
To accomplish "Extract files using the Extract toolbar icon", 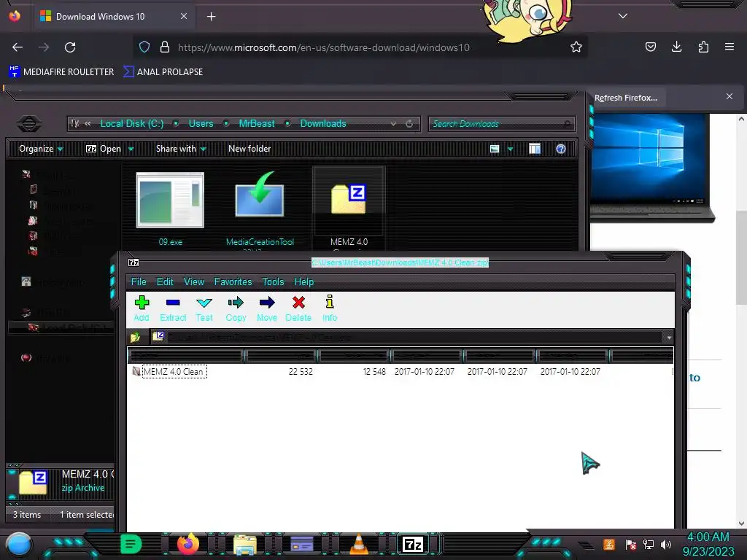I will pyautogui.click(x=173, y=308).
